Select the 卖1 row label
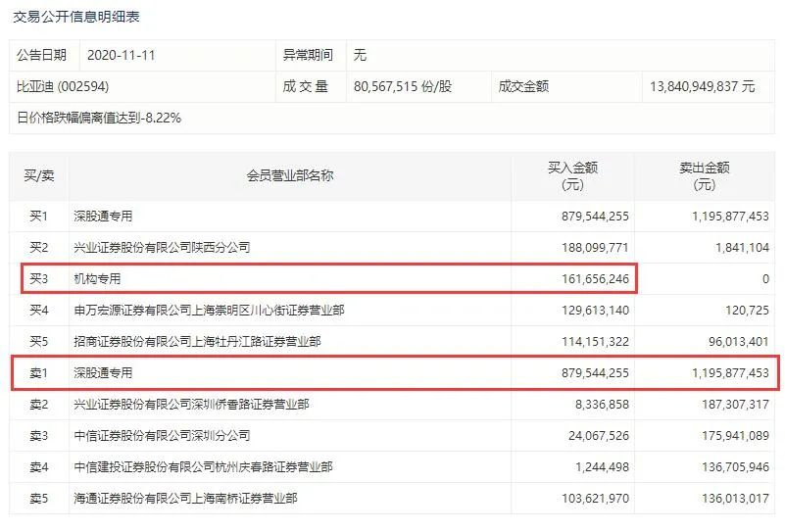The height and width of the screenshot is (532, 785). (38, 373)
